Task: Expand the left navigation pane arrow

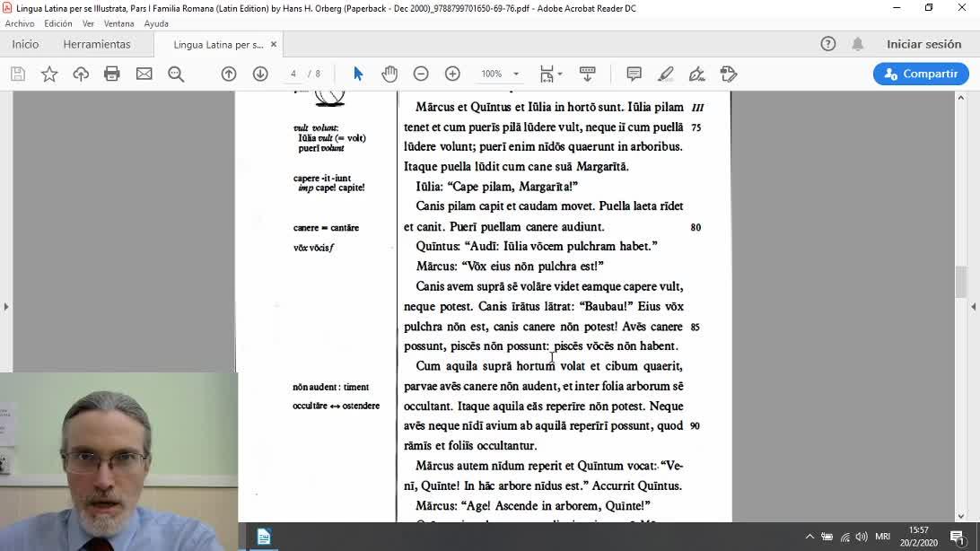Action: (6, 307)
